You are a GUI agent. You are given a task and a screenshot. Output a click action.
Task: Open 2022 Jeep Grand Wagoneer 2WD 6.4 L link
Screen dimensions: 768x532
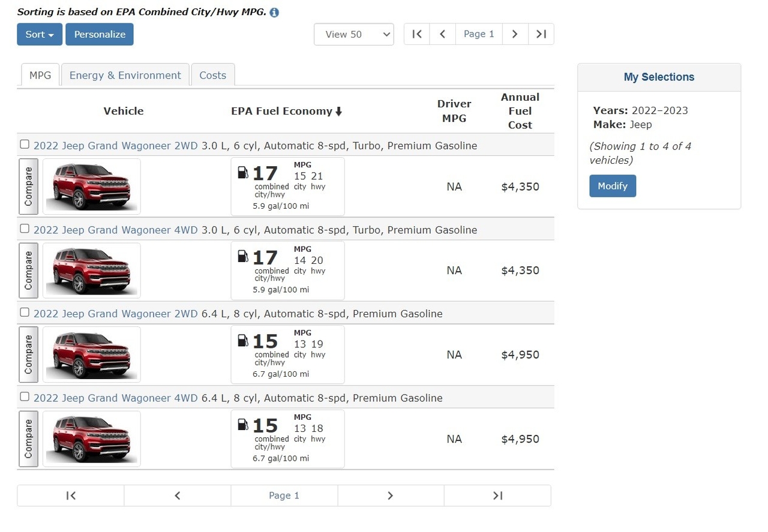coord(115,314)
